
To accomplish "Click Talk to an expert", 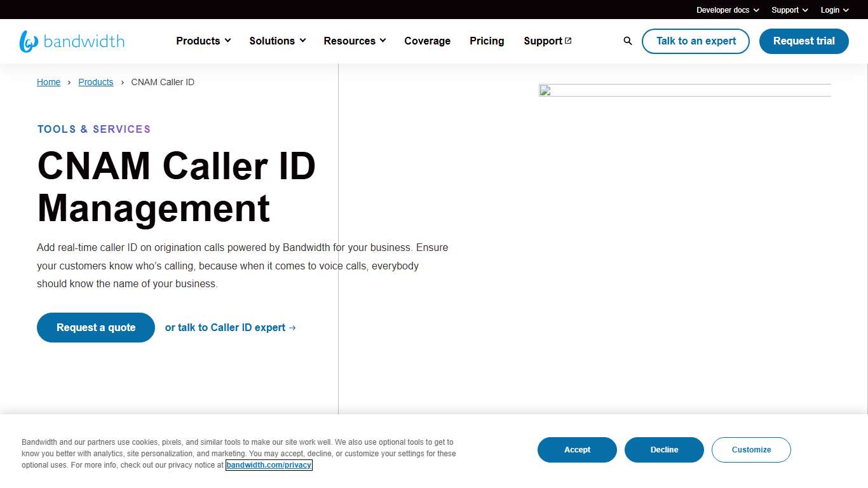I will click(695, 41).
